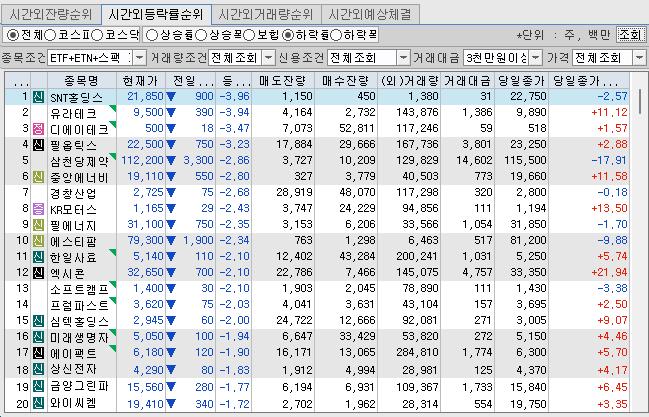Click the down arrow in 유라테크 row
The height and width of the screenshot is (417, 649).
(171, 112)
